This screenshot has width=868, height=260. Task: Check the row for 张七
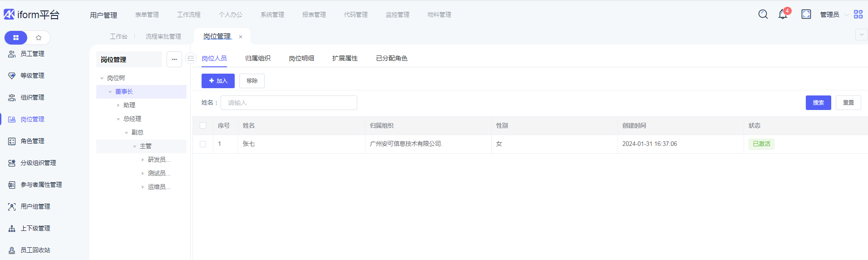pos(203,144)
